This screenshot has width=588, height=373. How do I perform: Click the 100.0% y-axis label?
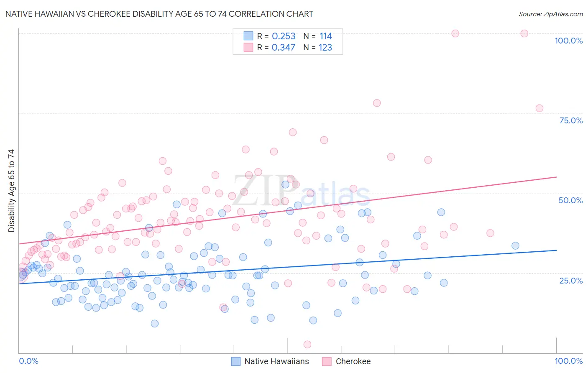tap(568, 41)
